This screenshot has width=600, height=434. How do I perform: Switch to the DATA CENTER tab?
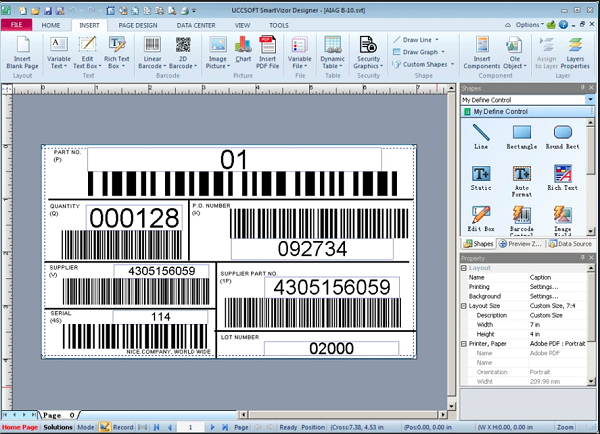click(196, 25)
